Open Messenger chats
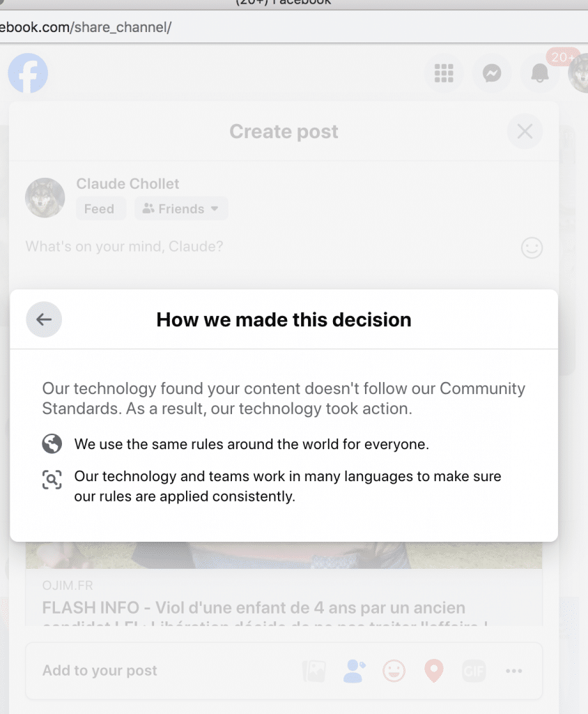588x714 pixels. [492, 73]
